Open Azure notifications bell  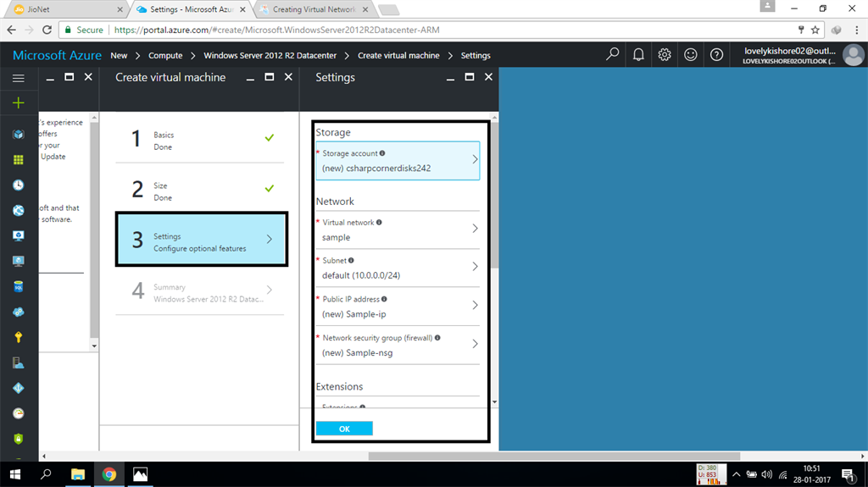[x=638, y=54]
